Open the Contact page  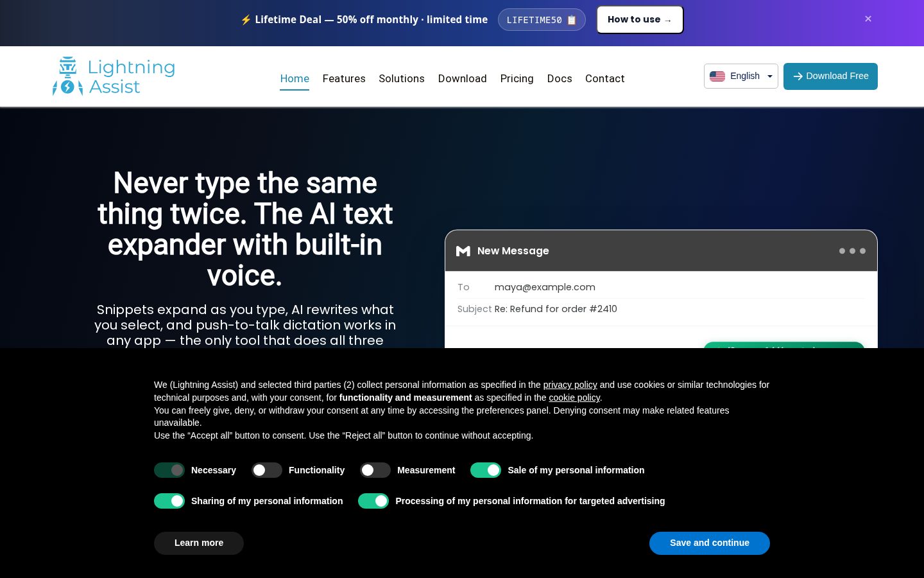coord(605,78)
